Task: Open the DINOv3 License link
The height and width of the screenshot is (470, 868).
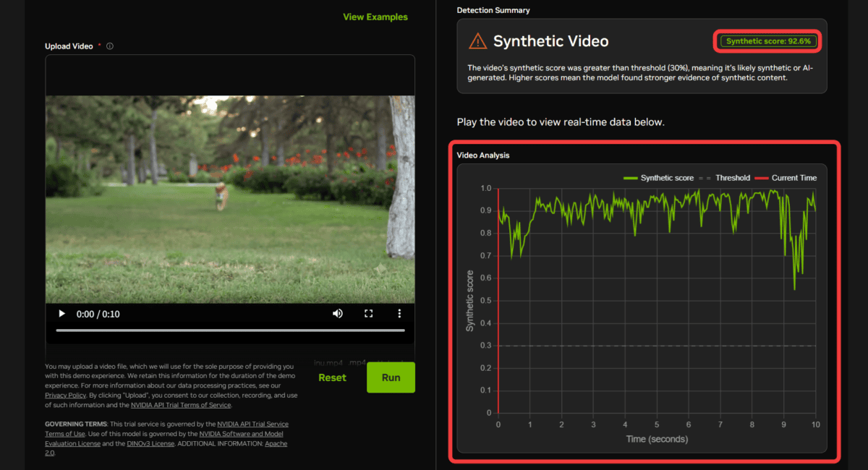Action: coord(152,443)
